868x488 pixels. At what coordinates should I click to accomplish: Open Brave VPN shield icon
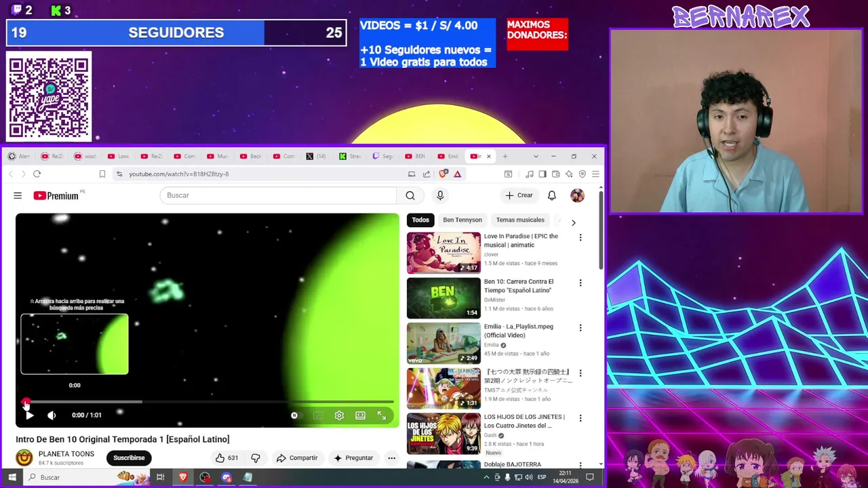point(582,174)
